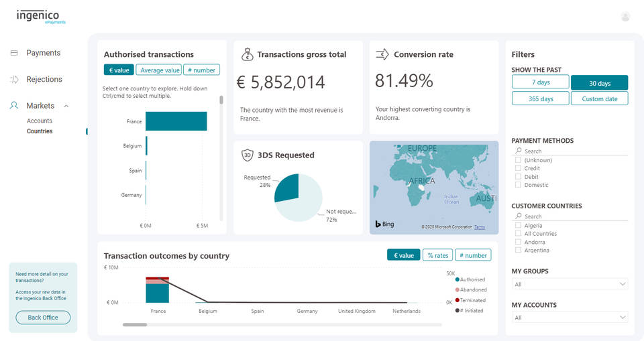Show the past 30 days
This screenshot has height=341, width=644.
tap(599, 83)
